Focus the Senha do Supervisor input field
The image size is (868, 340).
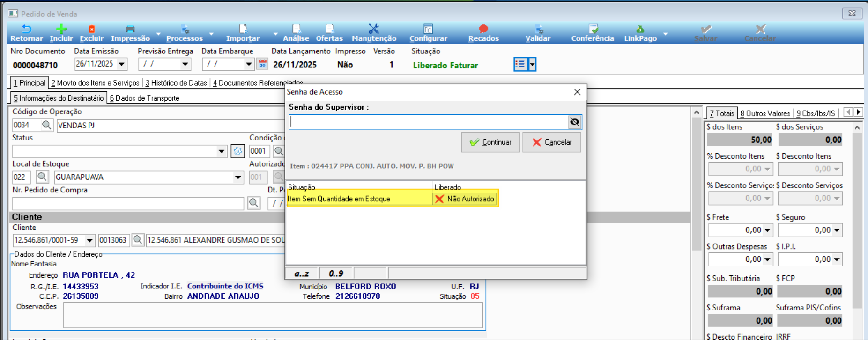(428, 122)
